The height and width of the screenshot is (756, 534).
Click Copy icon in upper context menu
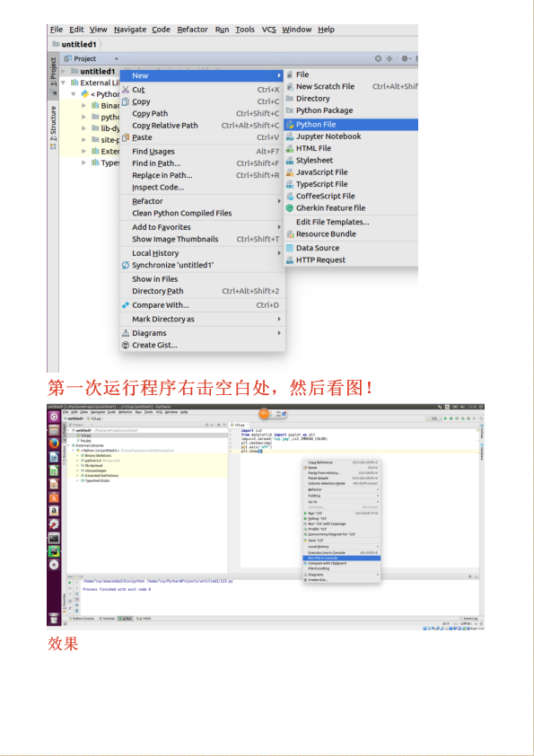tap(126, 101)
